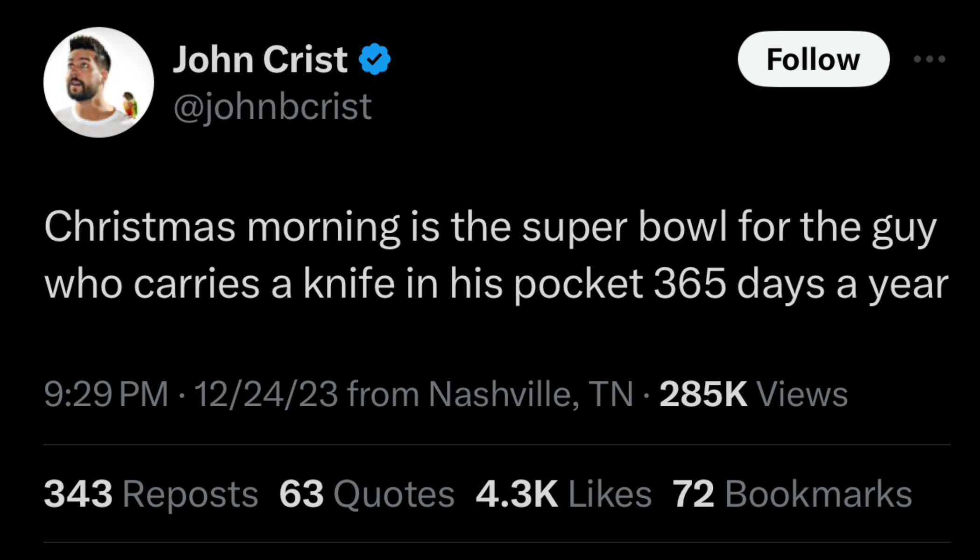Open the 343 Reposts list
The width and height of the screenshot is (980, 560).
[x=150, y=494]
